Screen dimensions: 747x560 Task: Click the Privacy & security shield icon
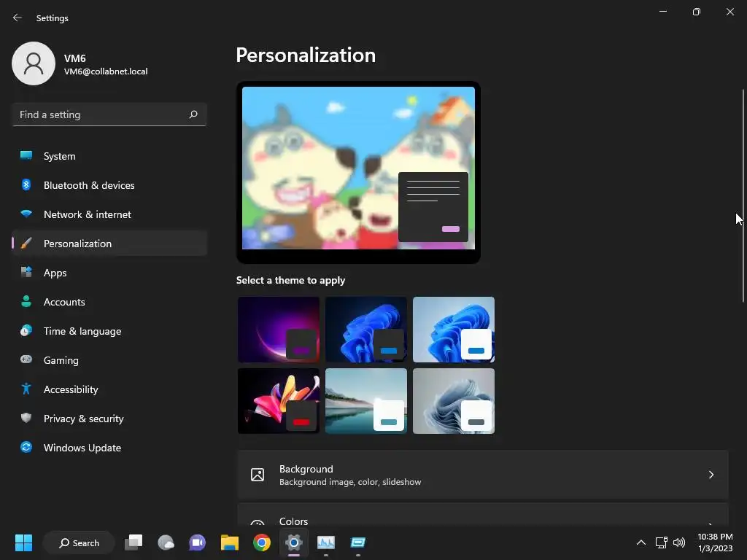tap(26, 418)
